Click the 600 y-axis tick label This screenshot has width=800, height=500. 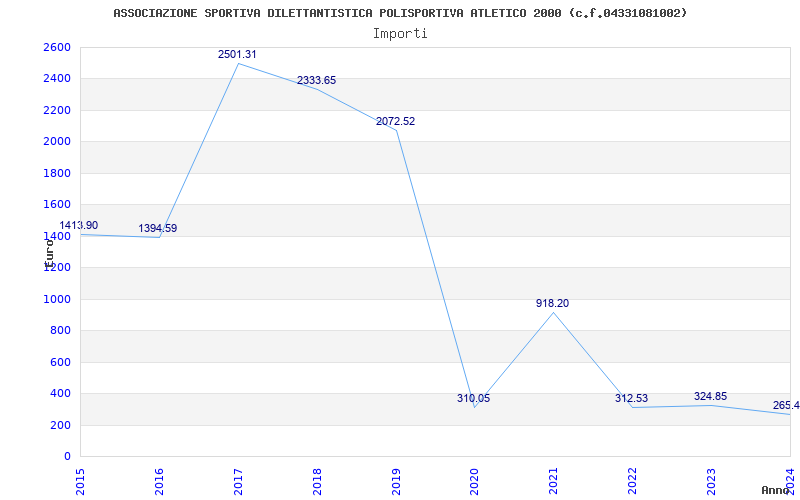61,363
